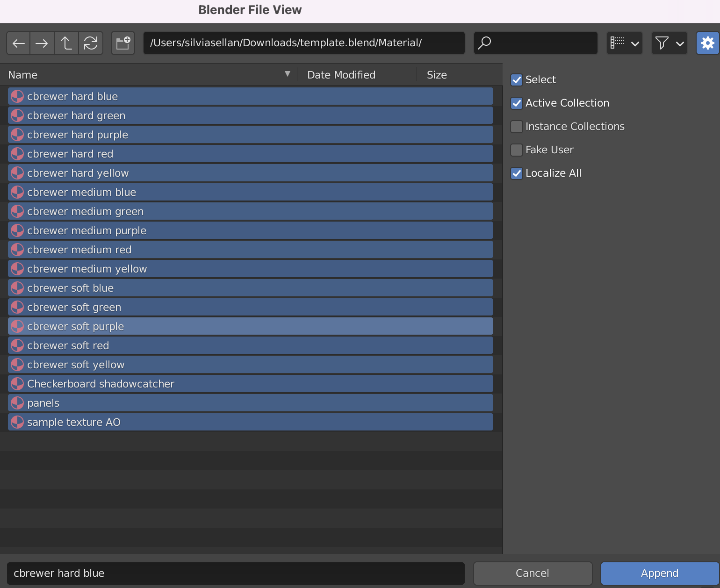
Task: Select the cbrewer soft red row
Action: pyautogui.click(x=251, y=345)
